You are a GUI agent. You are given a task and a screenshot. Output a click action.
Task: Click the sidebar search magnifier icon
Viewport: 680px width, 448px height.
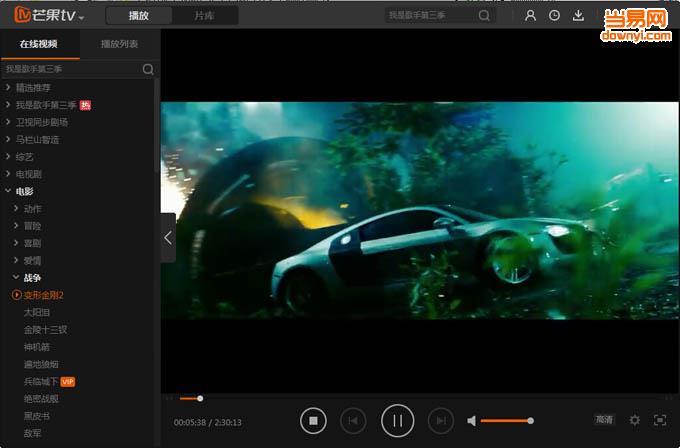148,69
